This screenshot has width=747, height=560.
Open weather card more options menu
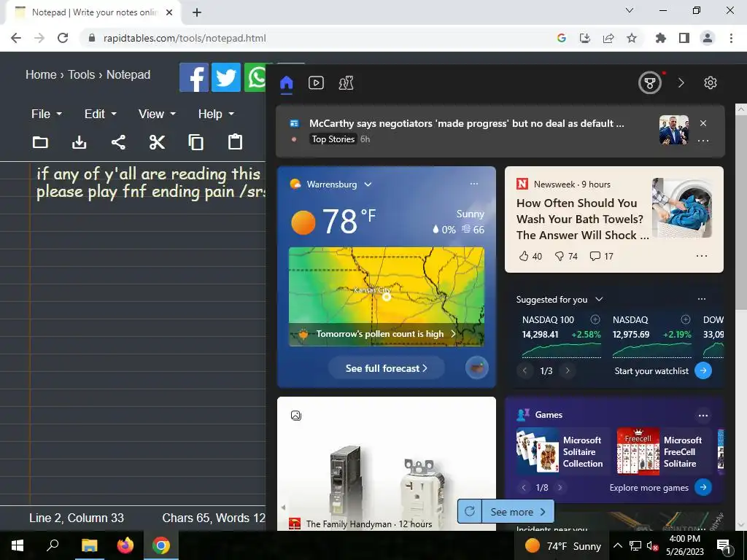[x=474, y=184]
